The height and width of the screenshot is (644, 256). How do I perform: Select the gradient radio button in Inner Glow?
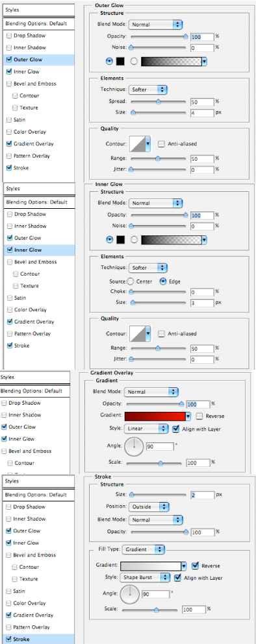click(x=134, y=240)
